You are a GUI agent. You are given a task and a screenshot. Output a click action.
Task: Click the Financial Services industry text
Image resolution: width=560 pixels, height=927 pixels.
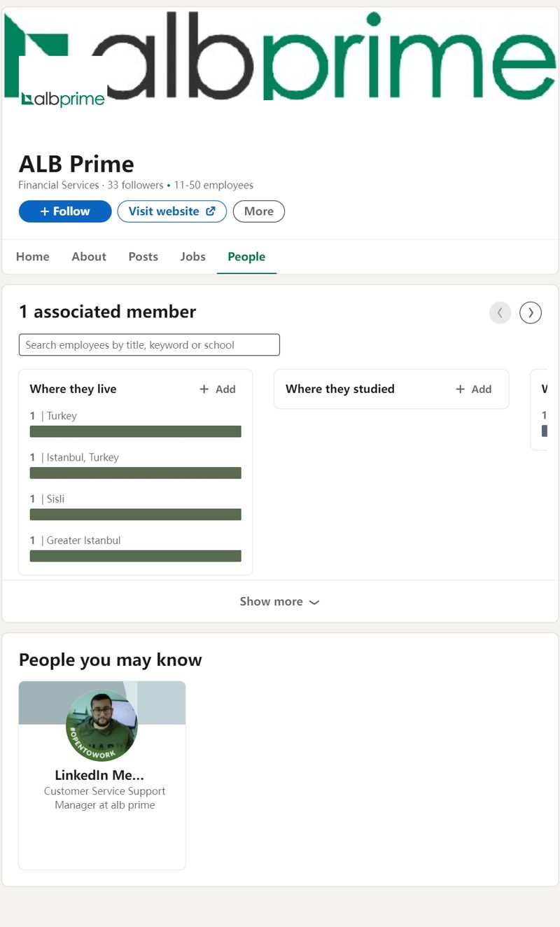click(x=59, y=186)
